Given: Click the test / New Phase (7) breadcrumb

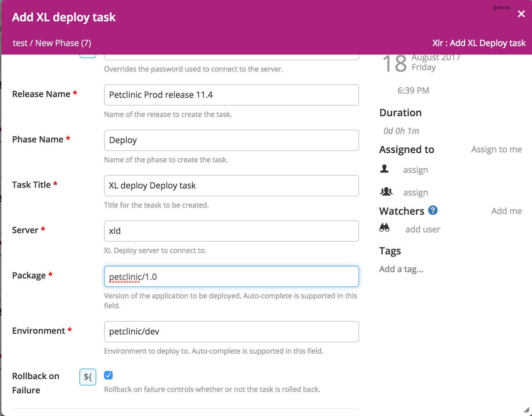Looking at the screenshot, I should (x=52, y=43).
